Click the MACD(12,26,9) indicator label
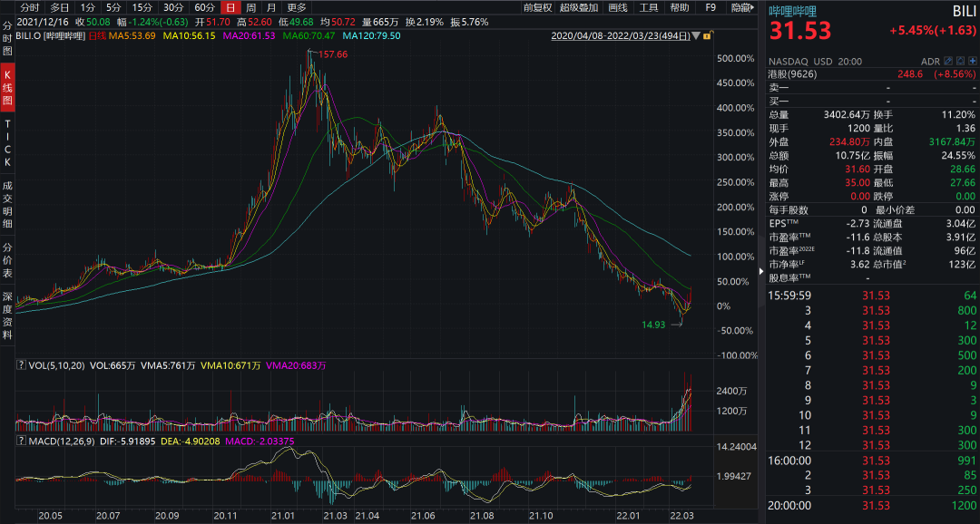Viewport: 980px width, 524px height. [62, 442]
